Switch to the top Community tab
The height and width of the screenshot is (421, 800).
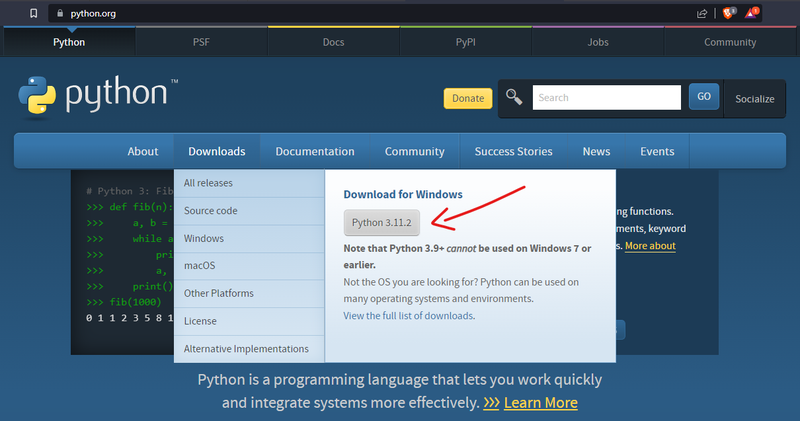coord(730,42)
